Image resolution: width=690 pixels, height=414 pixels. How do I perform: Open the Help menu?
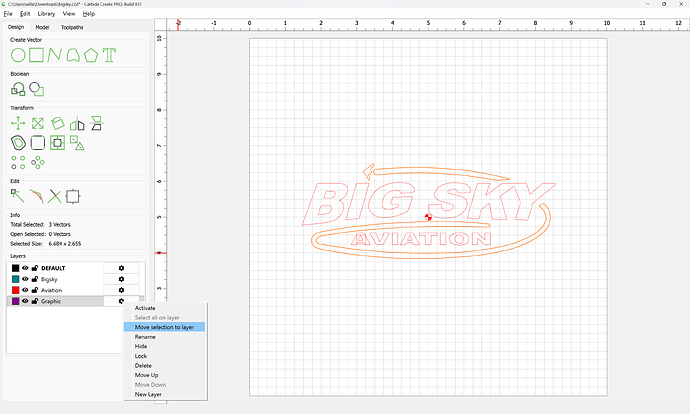click(x=88, y=14)
